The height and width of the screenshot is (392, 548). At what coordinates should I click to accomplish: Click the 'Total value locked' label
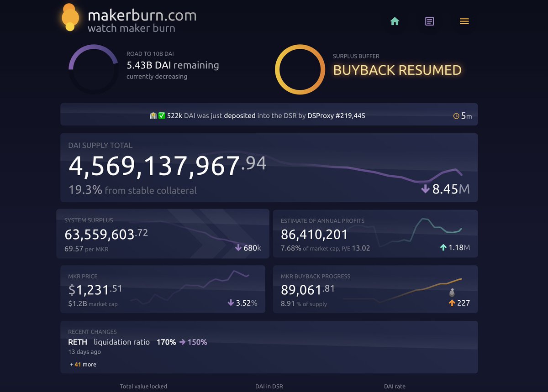coord(143,387)
